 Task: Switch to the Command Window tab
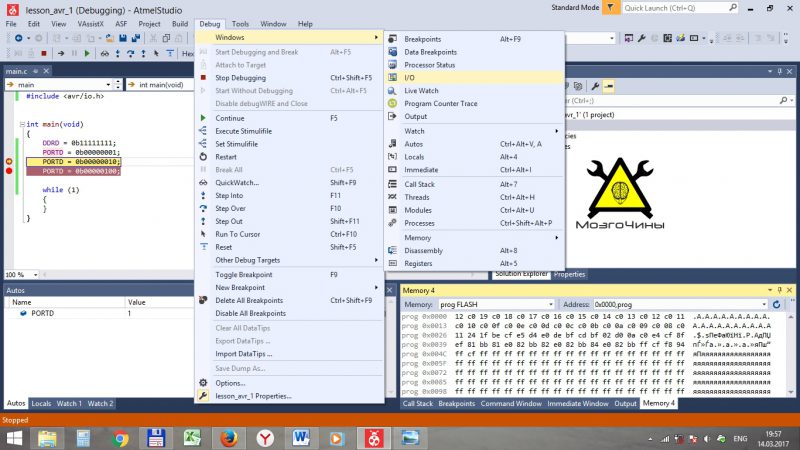click(x=511, y=404)
